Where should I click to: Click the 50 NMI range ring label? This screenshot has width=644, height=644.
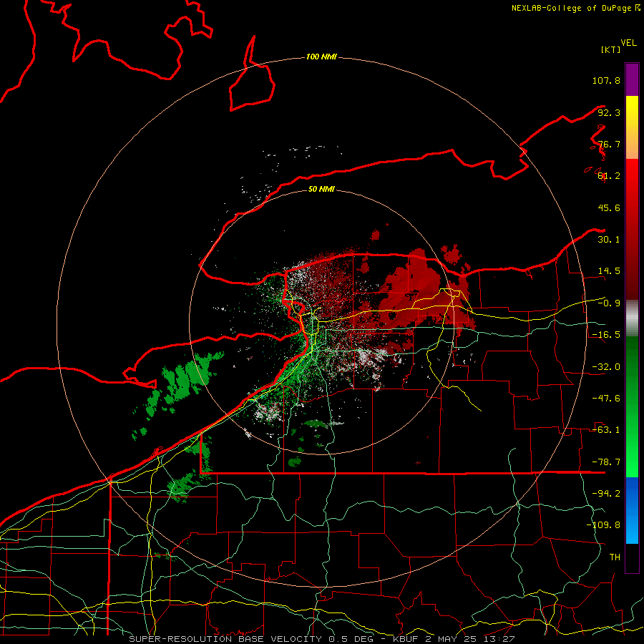click(321, 190)
